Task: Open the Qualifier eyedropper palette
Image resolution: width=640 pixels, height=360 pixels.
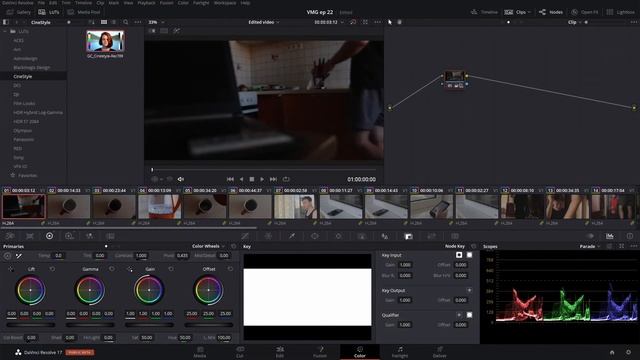Action: [x=292, y=236]
